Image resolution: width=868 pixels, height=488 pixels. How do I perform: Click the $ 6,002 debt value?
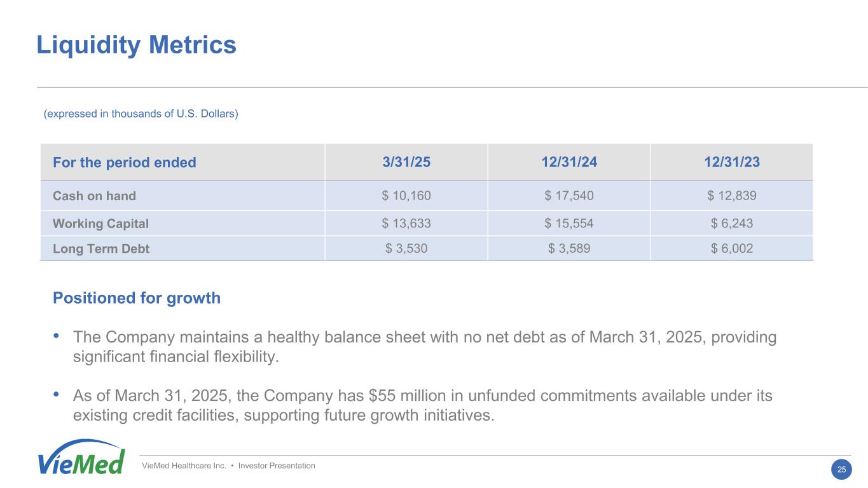pyautogui.click(x=732, y=249)
